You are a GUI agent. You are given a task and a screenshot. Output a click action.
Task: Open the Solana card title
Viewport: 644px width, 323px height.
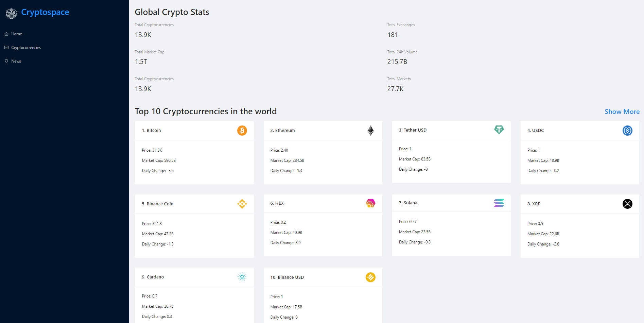click(408, 203)
